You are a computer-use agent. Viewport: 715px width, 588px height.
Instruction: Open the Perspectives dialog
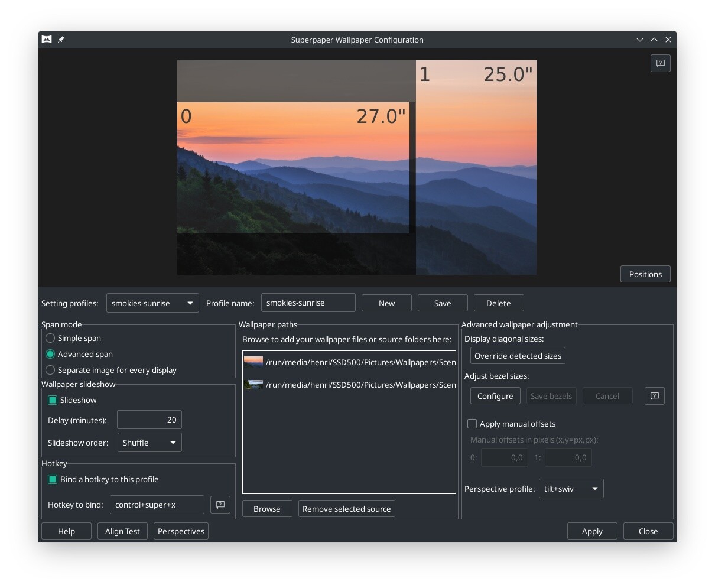click(x=181, y=531)
